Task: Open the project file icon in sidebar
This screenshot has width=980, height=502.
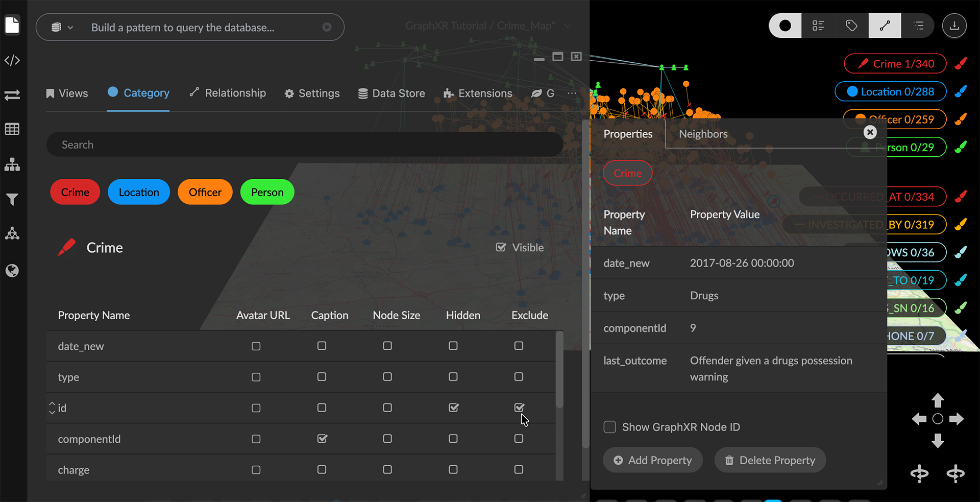Action: (12, 25)
